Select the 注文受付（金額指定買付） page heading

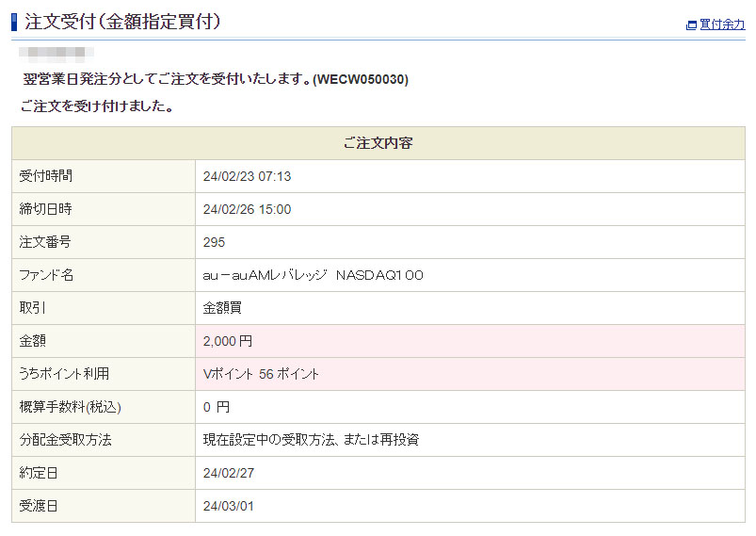click(122, 21)
